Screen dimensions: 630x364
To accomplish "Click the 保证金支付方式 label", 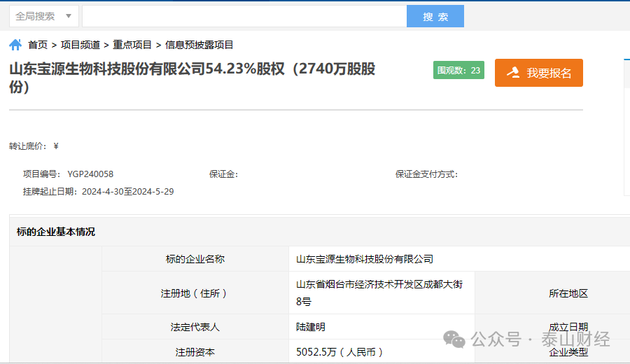I will [x=426, y=174].
